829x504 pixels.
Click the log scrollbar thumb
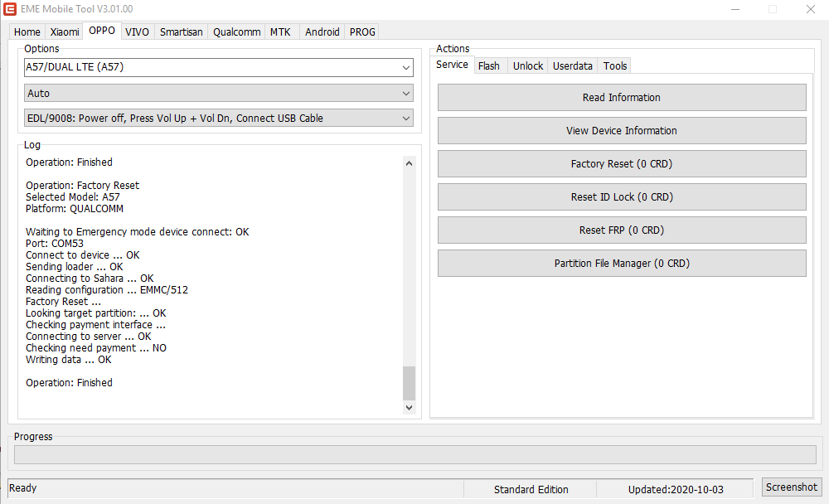point(409,383)
